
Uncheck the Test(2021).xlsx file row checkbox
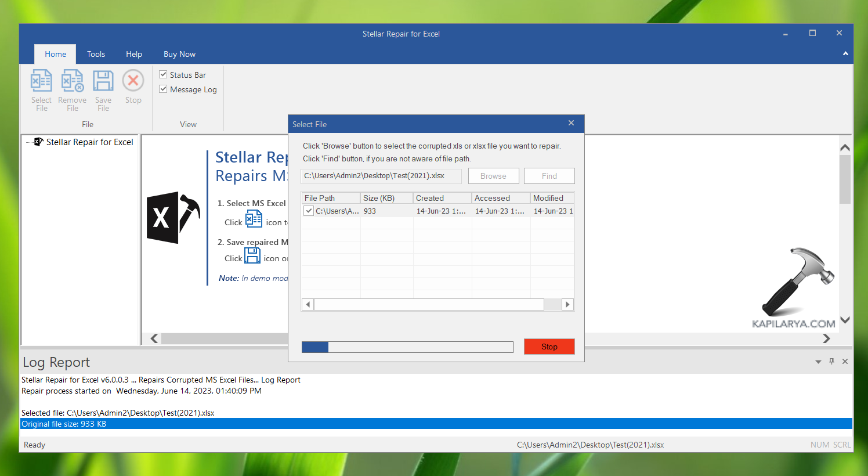point(309,211)
